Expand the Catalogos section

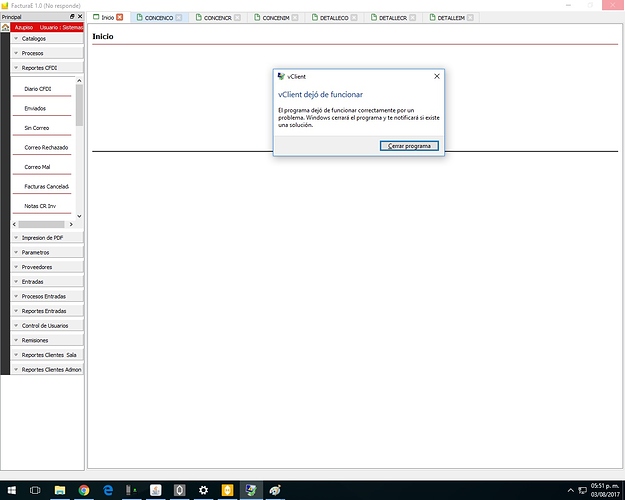click(x=47, y=39)
